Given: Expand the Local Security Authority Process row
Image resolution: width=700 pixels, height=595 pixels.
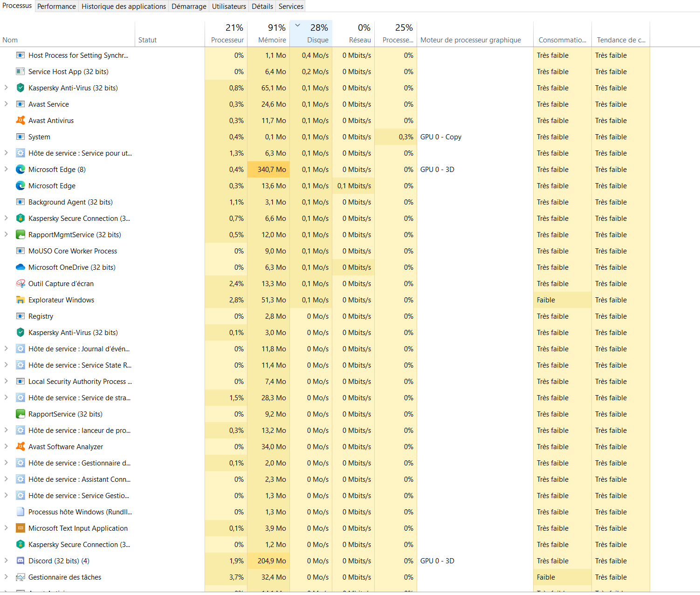Looking at the screenshot, I should (x=6, y=381).
